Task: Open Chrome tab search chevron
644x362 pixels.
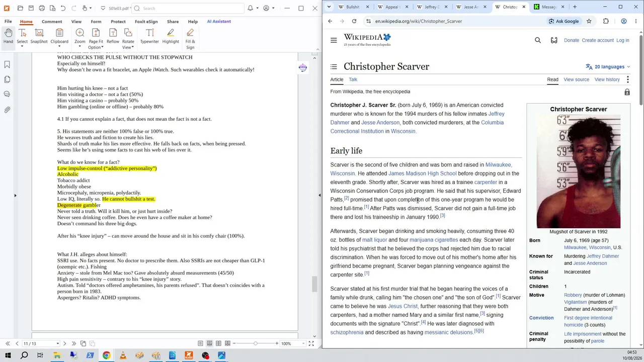Action: (329, 7)
